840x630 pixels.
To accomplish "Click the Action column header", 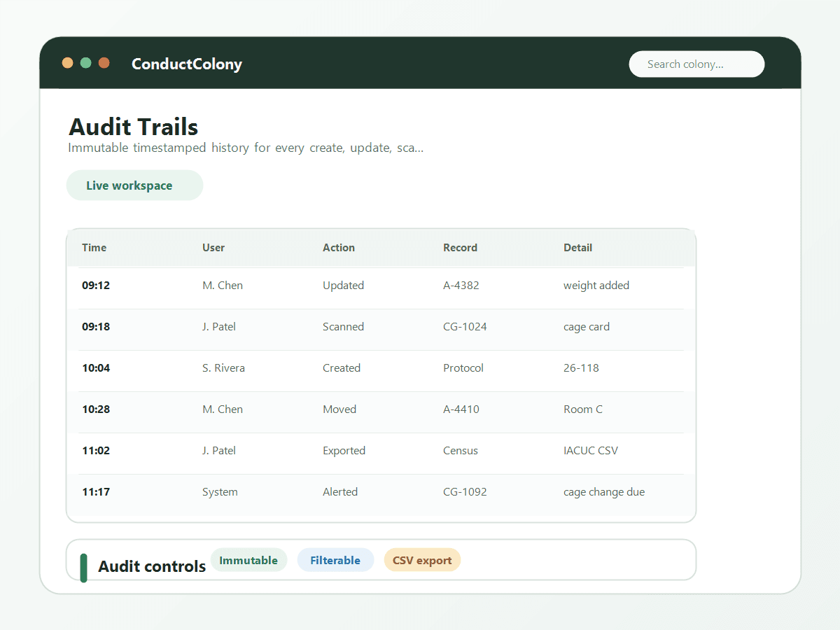I will tap(339, 248).
